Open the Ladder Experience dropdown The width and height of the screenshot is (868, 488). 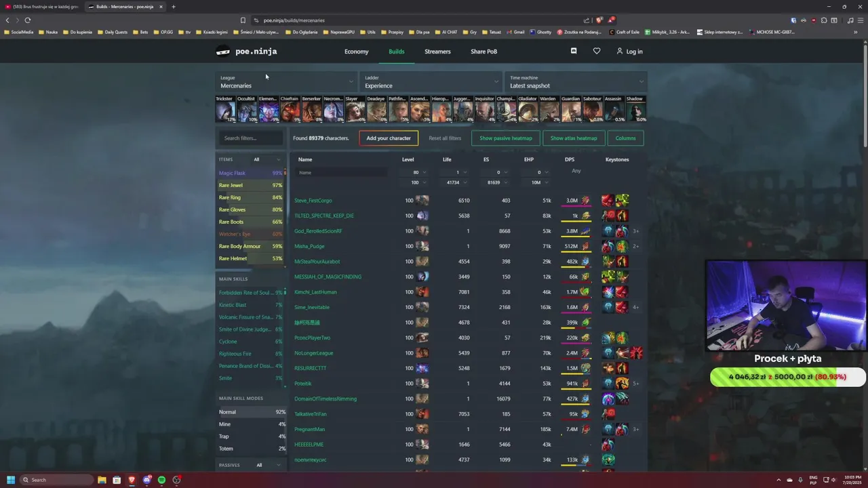431,82
